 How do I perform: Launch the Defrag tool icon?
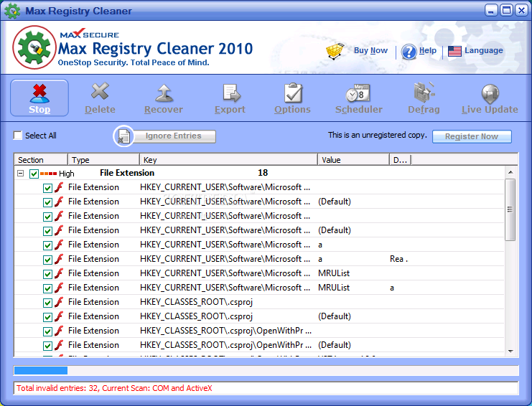(424, 93)
